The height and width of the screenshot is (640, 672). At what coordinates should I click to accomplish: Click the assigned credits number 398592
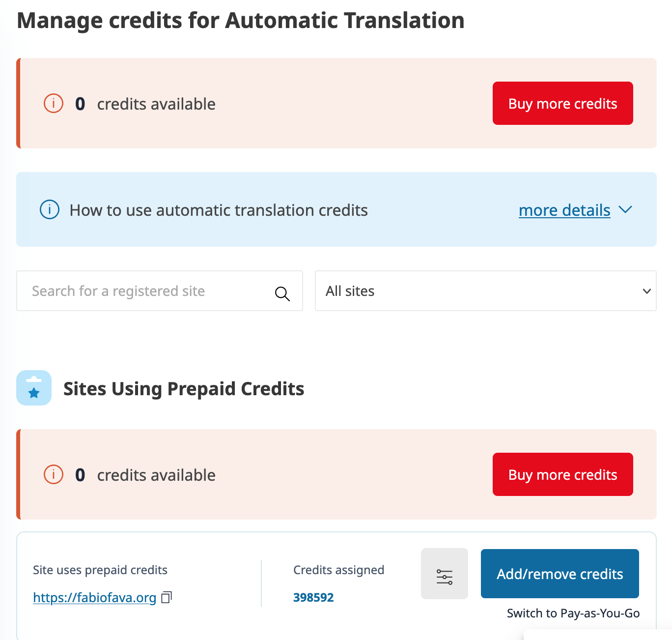313,598
